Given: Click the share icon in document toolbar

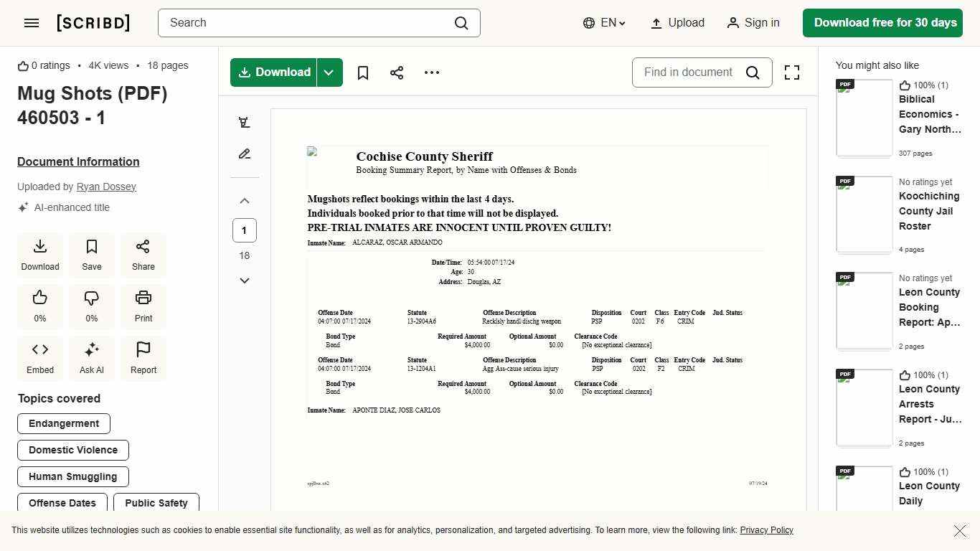Looking at the screenshot, I should tap(397, 72).
